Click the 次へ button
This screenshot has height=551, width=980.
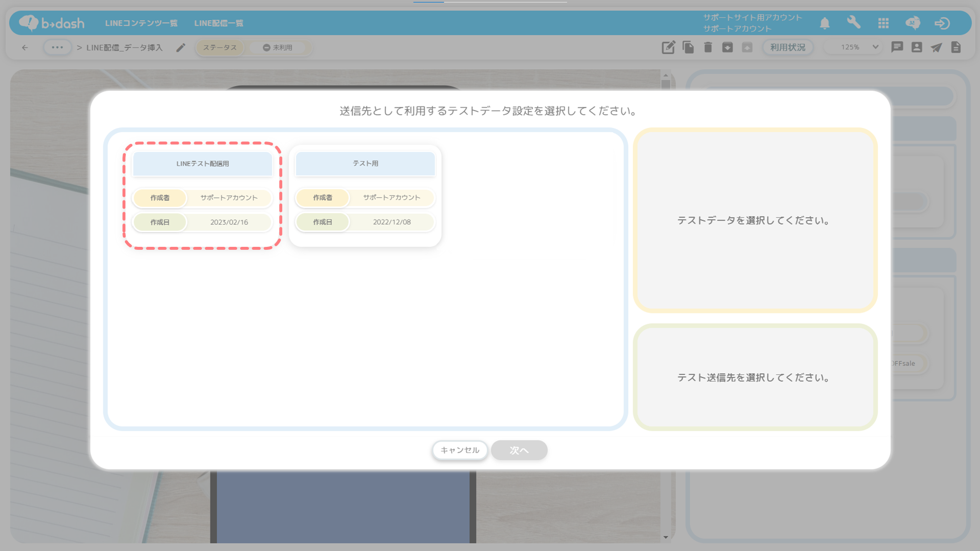click(519, 450)
